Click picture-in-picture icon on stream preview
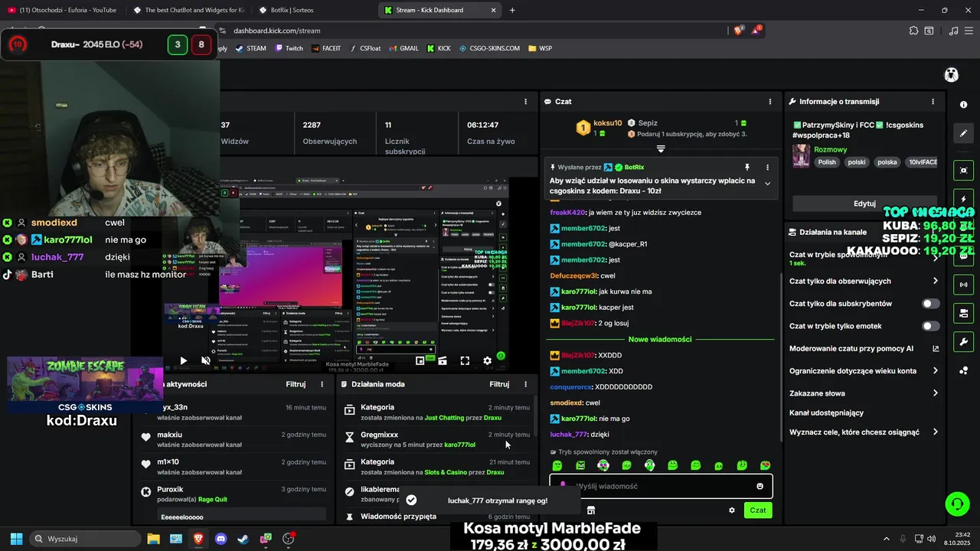Viewport: 980px width, 551px height. click(420, 360)
